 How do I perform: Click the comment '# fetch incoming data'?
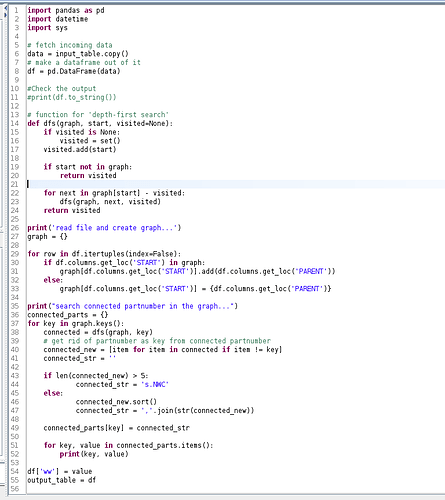tap(70, 45)
